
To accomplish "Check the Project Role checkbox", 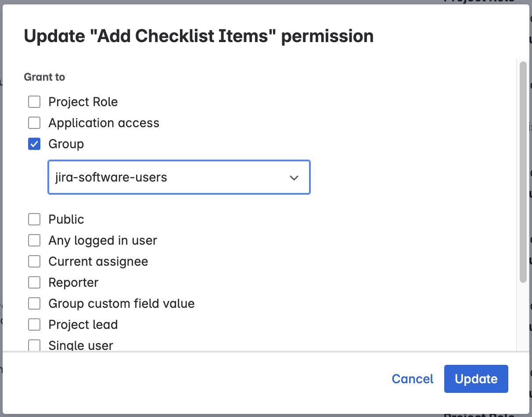I will 34,102.
